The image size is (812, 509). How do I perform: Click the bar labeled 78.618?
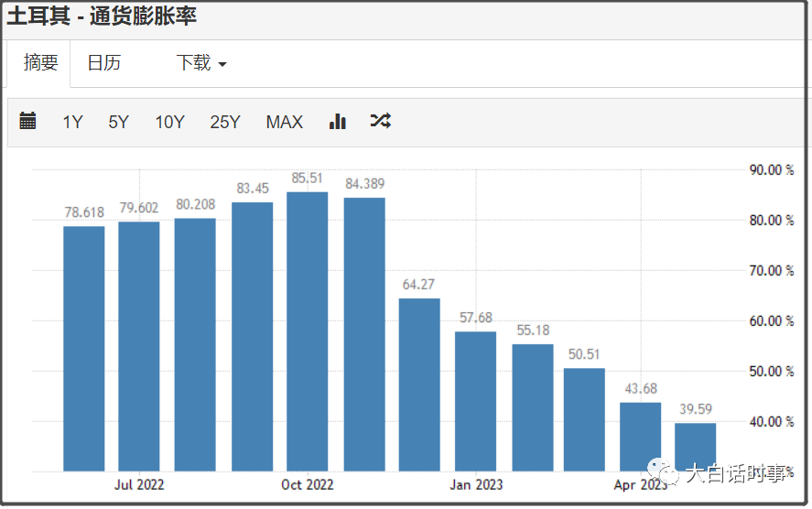(x=84, y=349)
